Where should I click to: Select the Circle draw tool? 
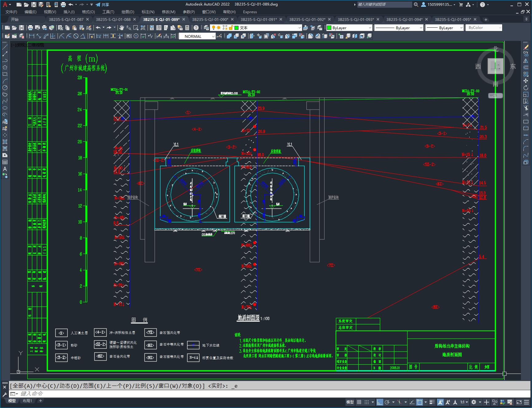point(5,88)
